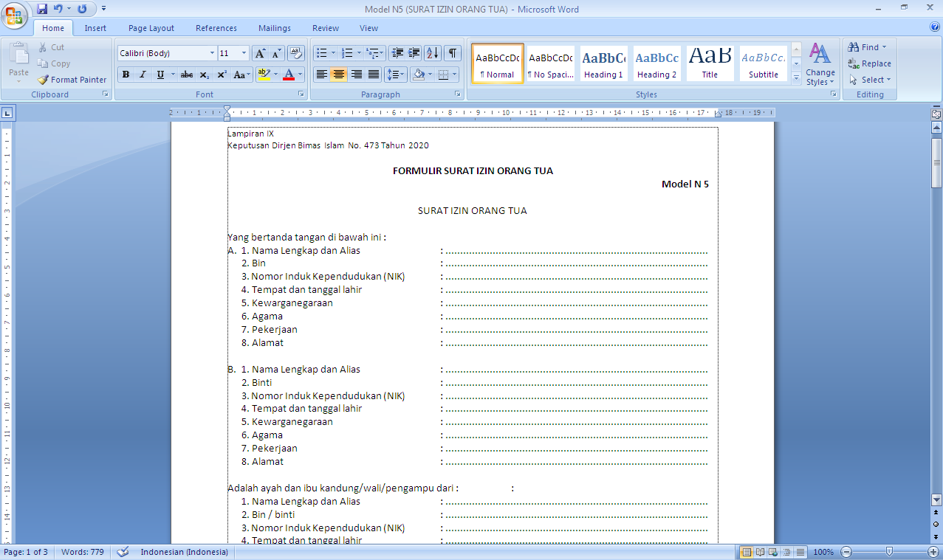Clear formatting of selection
The height and width of the screenshot is (560, 943).
(x=296, y=53)
